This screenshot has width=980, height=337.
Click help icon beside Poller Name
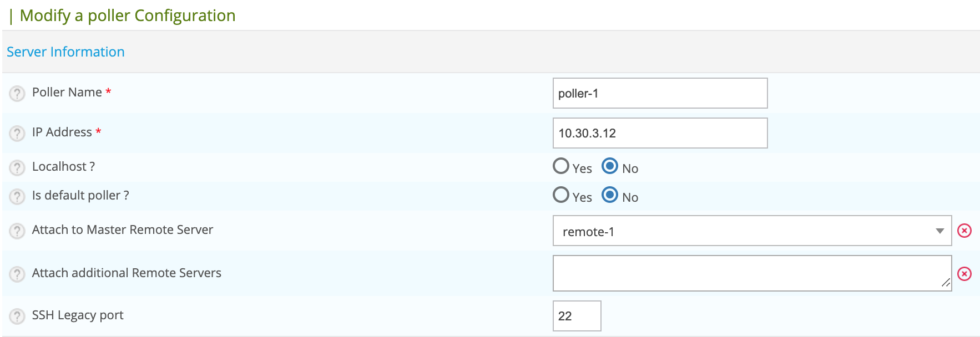(17, 94)
